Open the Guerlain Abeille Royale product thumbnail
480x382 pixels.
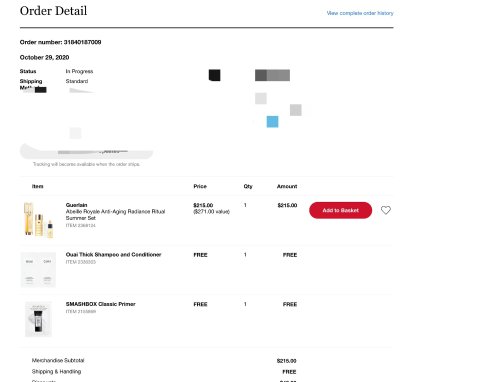[38, 220]
